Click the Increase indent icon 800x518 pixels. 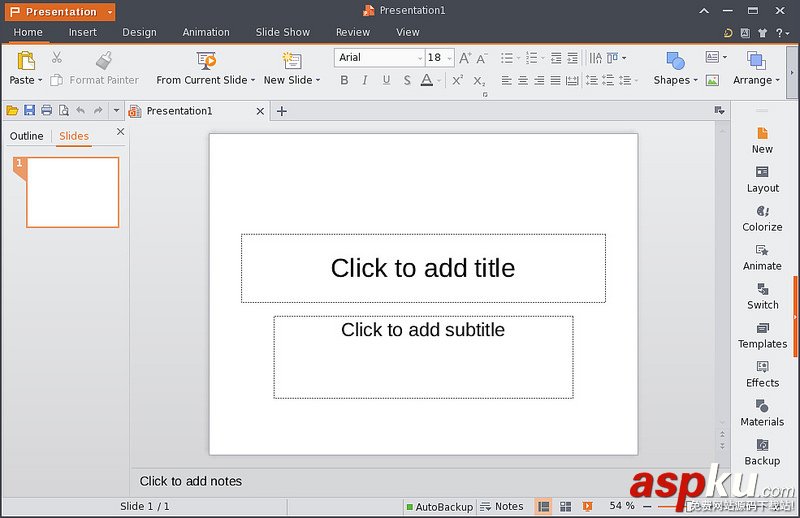pyautogui.click(x=572, y=58)
